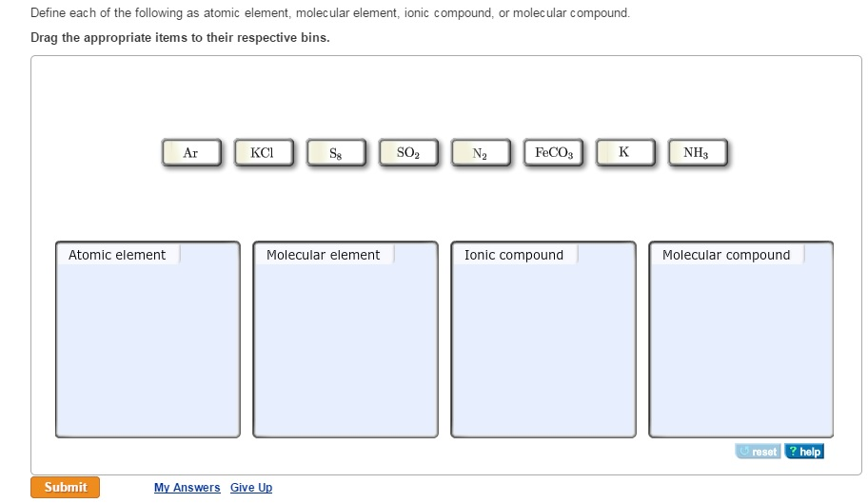The height and width of the screenshot is (503, 868).
Task: Click inside the Molecular element bin
Action: pos(345,352)
